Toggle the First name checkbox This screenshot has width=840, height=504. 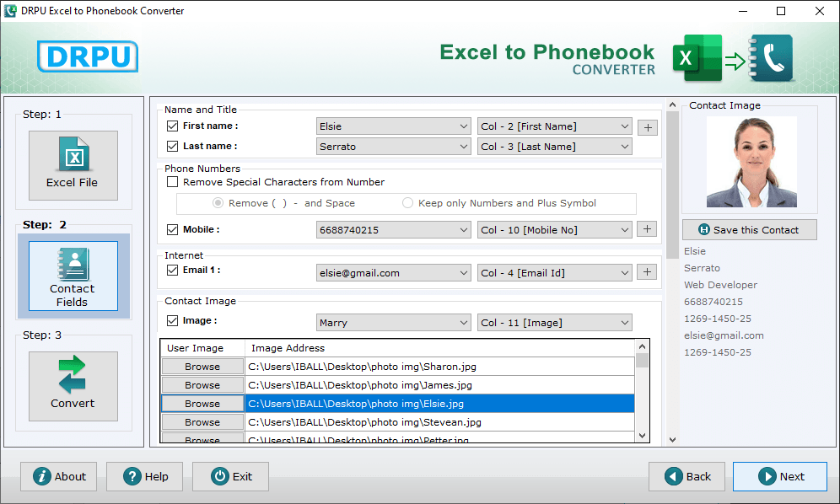tap(173, 126)
